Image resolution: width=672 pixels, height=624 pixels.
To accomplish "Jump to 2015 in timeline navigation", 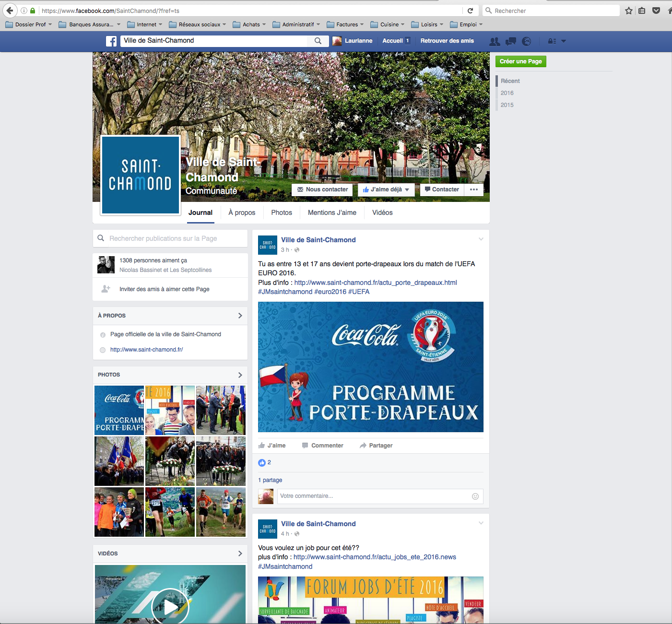I will click(507, 105).
